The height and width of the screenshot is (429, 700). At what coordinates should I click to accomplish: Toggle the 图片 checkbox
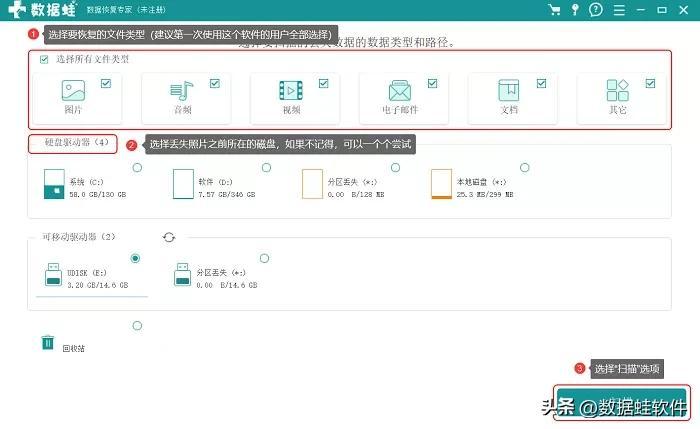coord(106,83)
